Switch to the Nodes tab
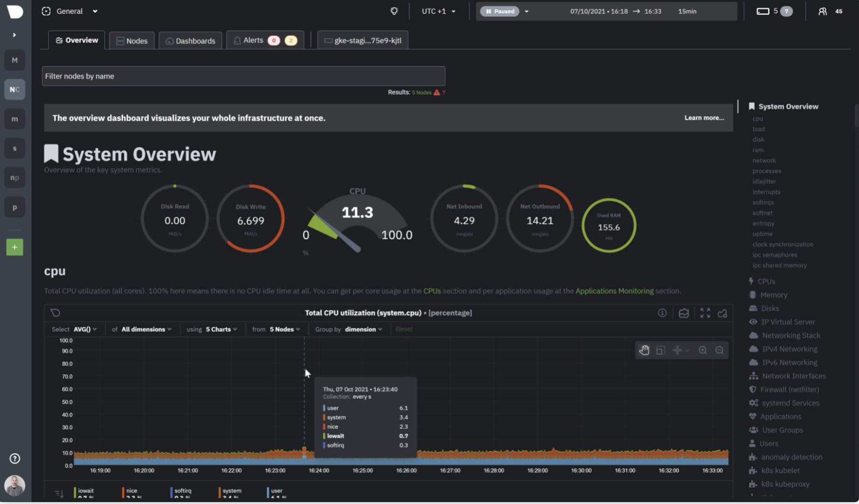 click(x=132, y=41)
